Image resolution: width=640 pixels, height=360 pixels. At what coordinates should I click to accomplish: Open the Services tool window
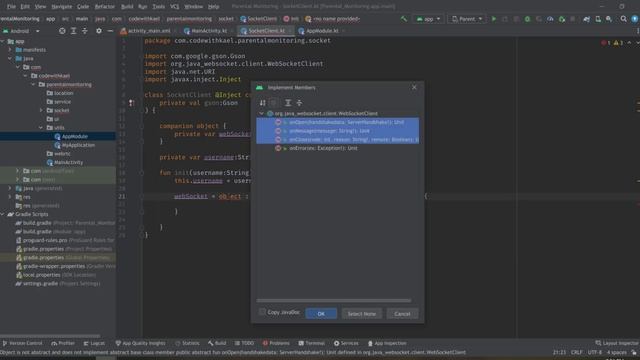click(346, 343)
